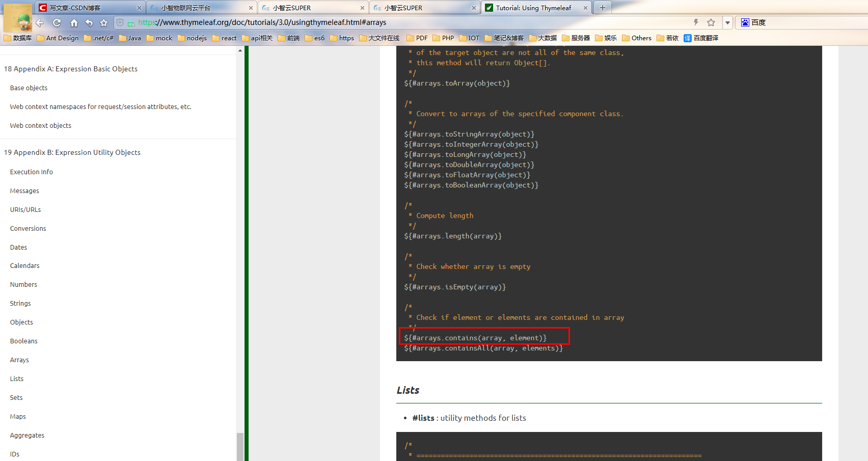Viewport: 868px width, 461px height.
Task: Open mock bookmark folder
Action: tap(159, 38)
